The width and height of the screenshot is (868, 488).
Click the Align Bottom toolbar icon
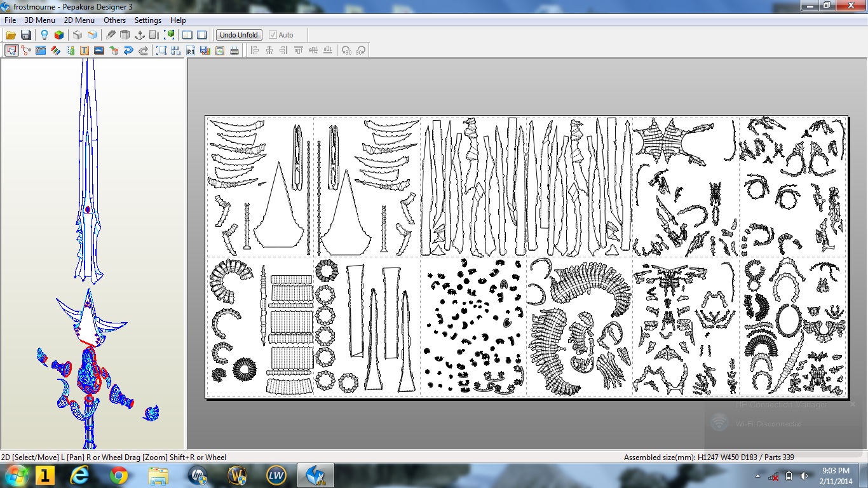[328, 50]
